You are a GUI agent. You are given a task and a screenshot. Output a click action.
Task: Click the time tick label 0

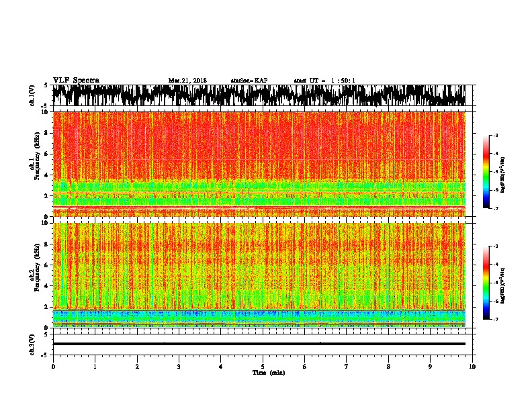pos(53,367)
